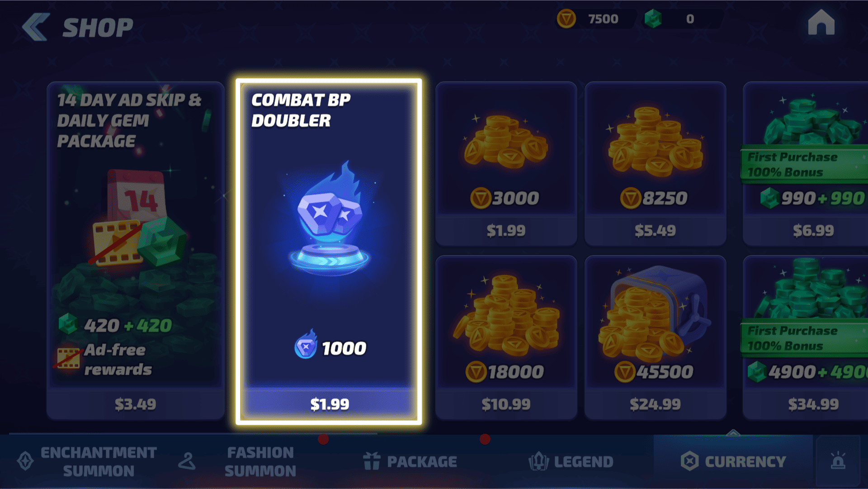Buy 990 gems pack for $6.99

click(813, 231)
